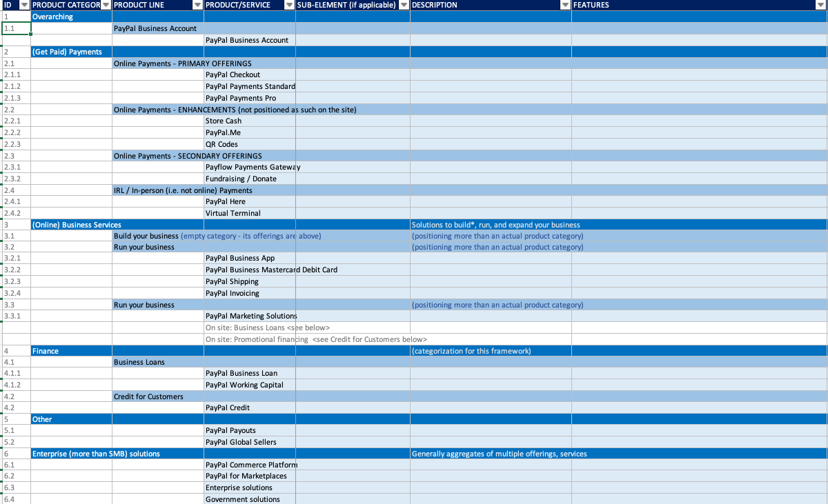The image size is (828, 504).
Task: Select the 'PayPal Here' cell
Action: (x=250, y=201)
